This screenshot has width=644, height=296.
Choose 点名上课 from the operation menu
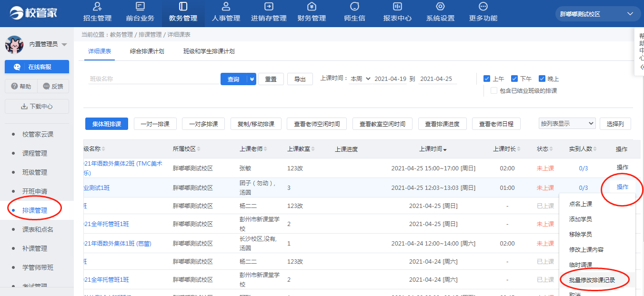581,204
